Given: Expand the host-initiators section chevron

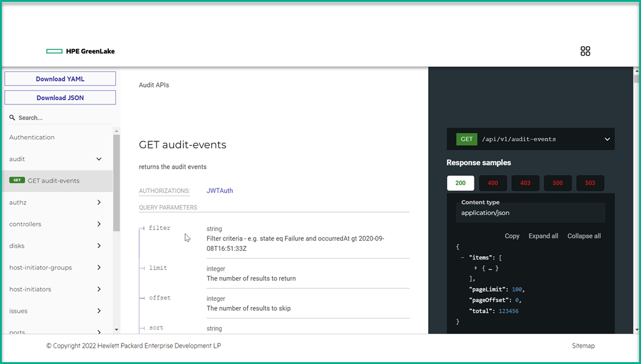Looking at the screenshot, I should pyautogui.click(x=99, y=289).
